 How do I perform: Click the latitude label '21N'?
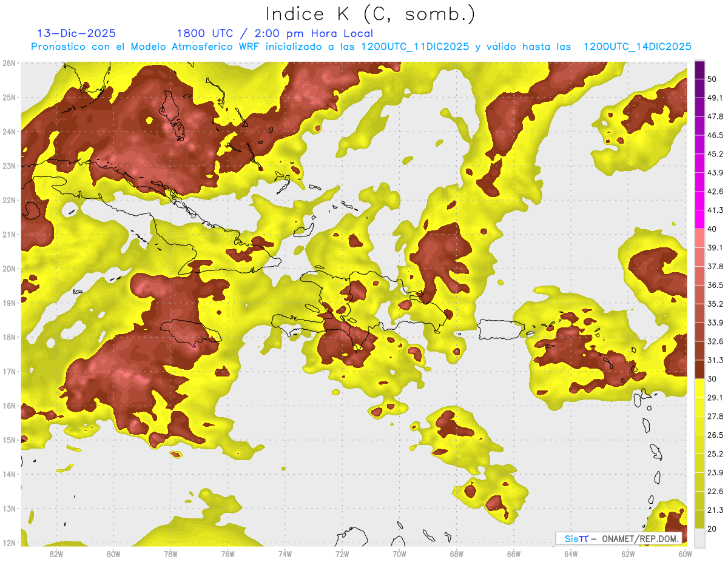pyautogui.click(x=8, y=235)
